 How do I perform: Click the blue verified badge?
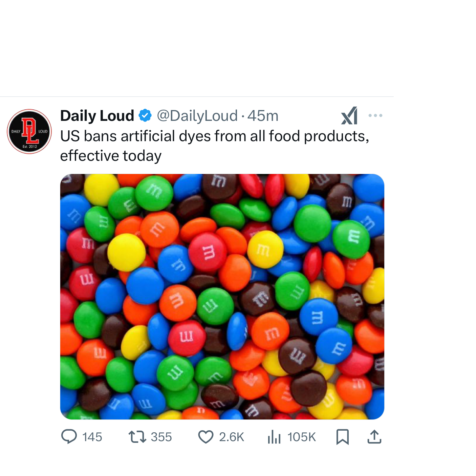click(145, 116)
